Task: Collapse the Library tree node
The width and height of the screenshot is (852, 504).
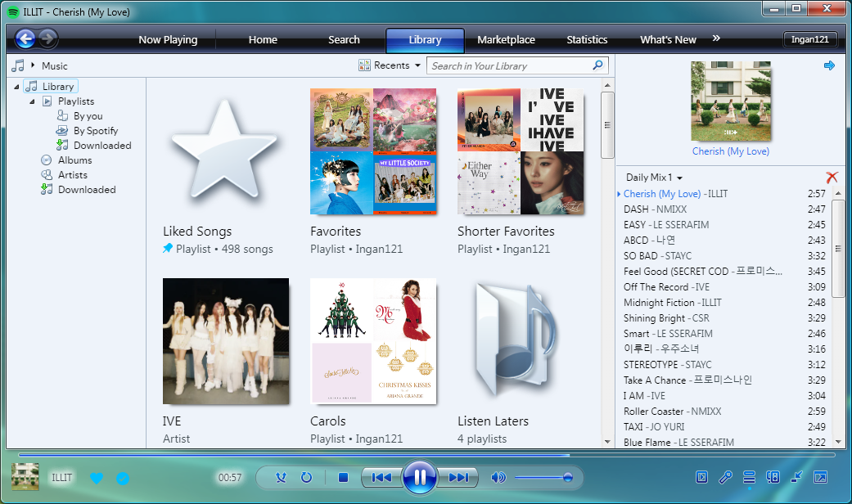Action: click(16, 87)
